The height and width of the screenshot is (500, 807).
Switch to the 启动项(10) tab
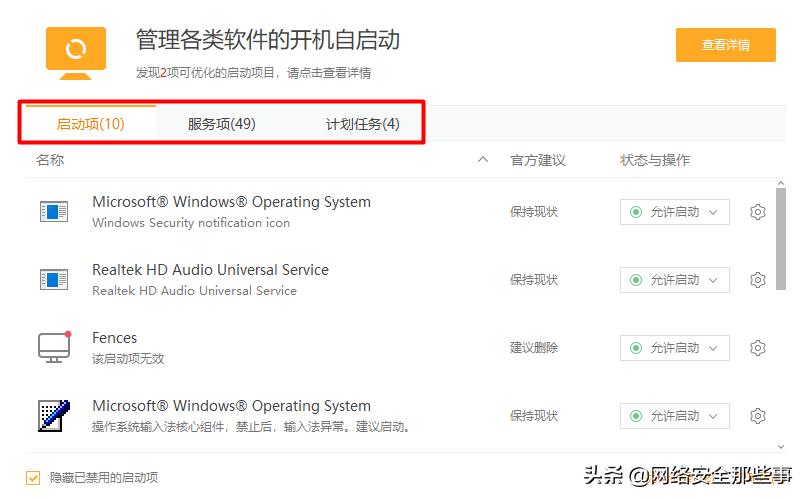coord(91,124)
